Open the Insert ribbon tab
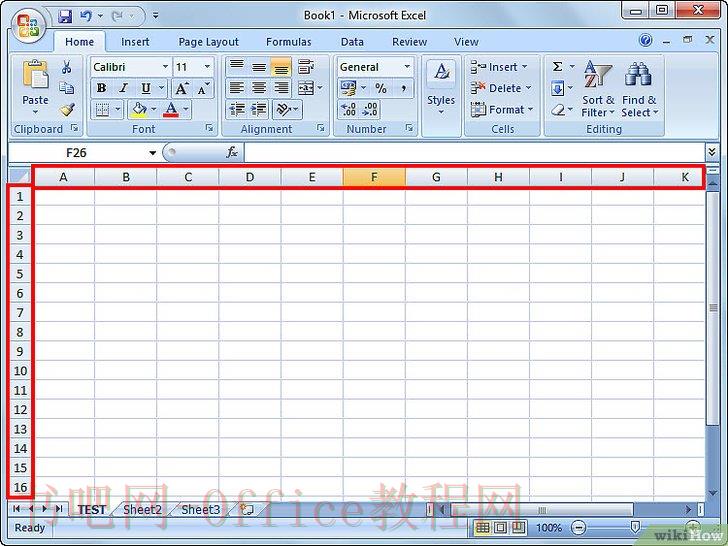Viewport: 728px width, 546px height. 135,42
